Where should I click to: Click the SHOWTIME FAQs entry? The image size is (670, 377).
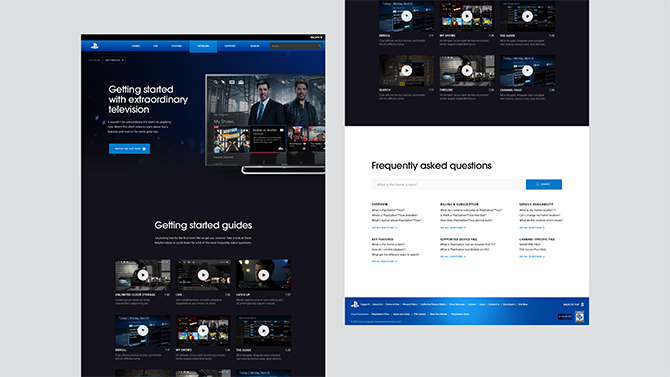(x=530, y=244)
